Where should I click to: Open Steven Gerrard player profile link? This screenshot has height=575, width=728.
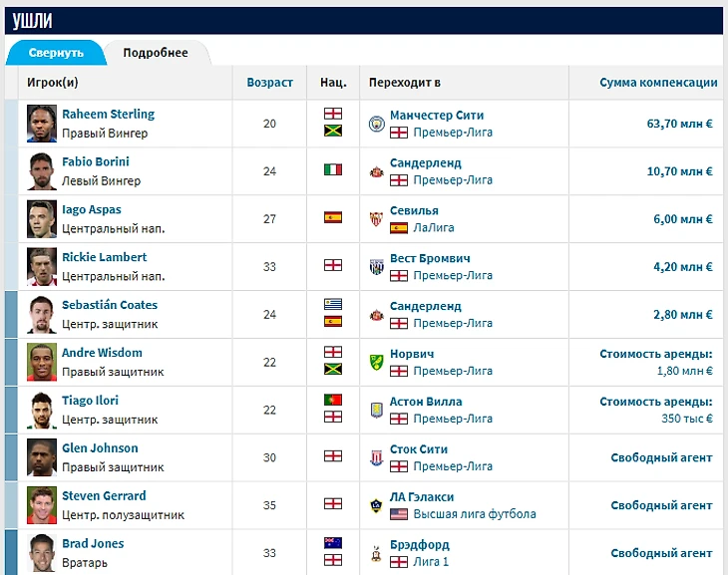(x=104, y=496)
